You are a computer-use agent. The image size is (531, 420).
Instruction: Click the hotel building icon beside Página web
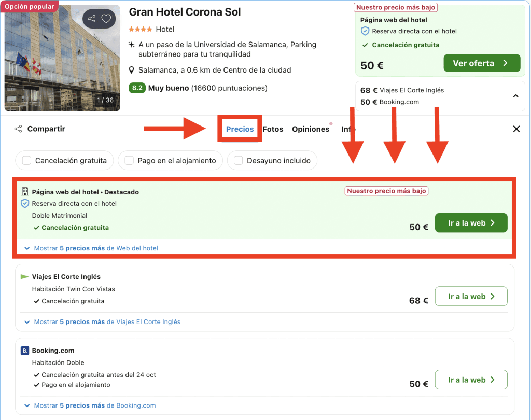[25, 192]
